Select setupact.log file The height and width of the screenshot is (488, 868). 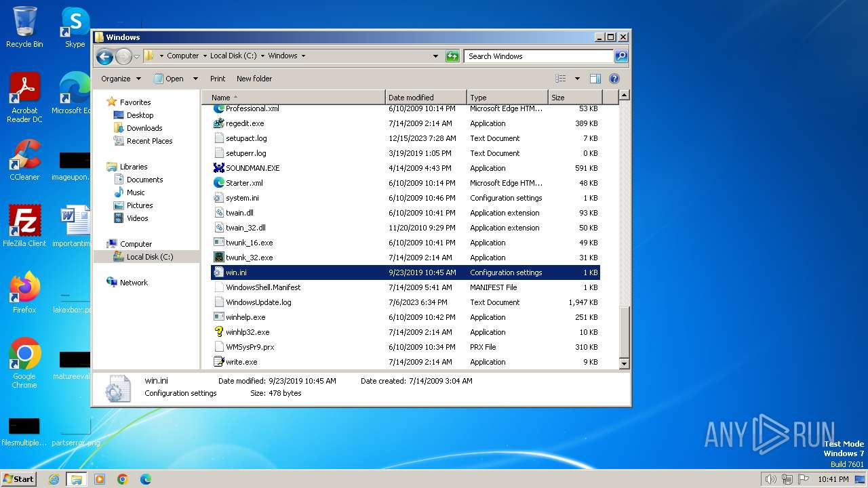406,138
